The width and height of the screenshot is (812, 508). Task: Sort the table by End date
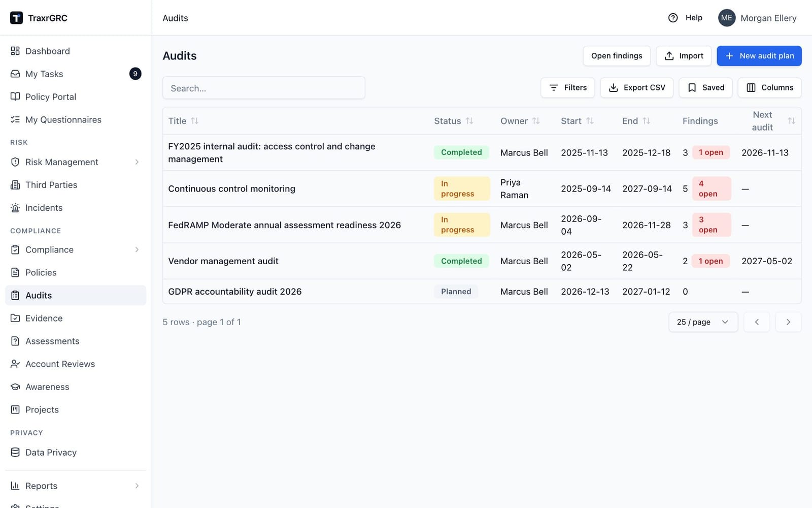[x=636, y=121]
